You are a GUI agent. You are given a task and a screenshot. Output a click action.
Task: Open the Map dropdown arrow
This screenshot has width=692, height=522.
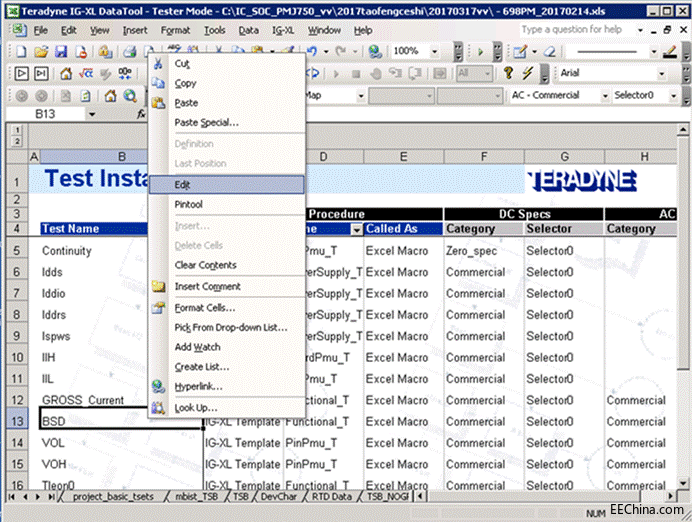point(361,95)
